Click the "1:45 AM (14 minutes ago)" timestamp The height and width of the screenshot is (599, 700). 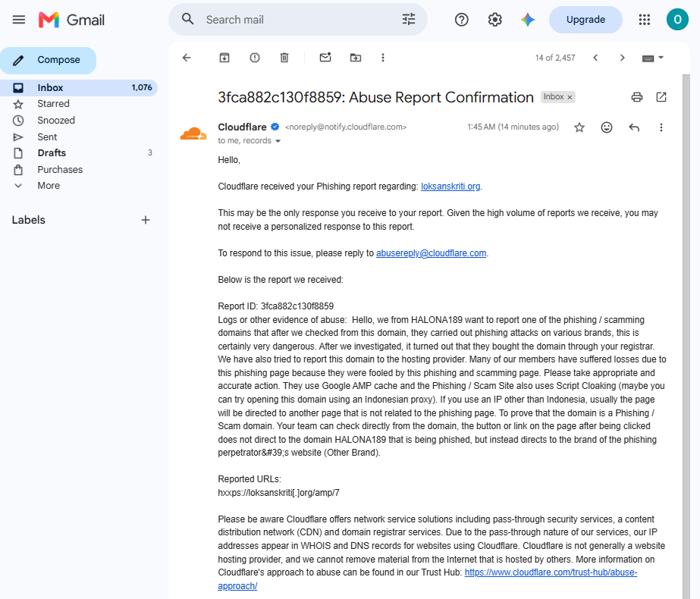(x=513, y=127)
